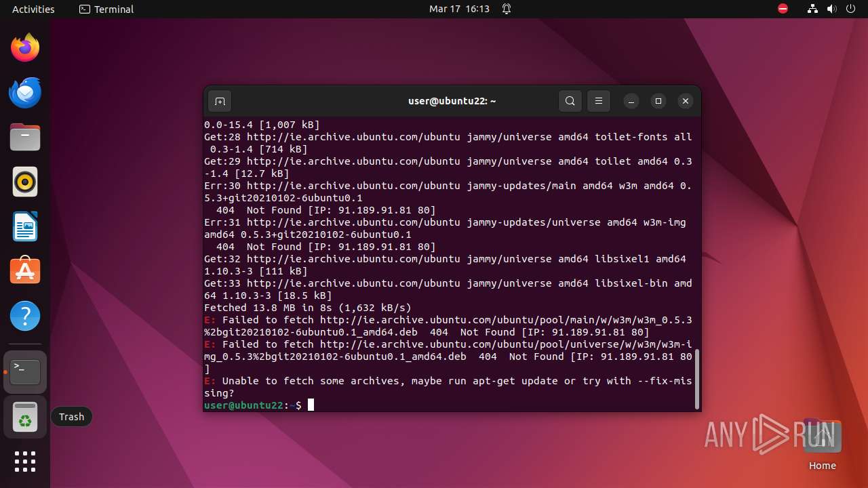Click the 'Err:30' line in Terminal
Screen dimensions: 868x488
[x=448, y=192]
